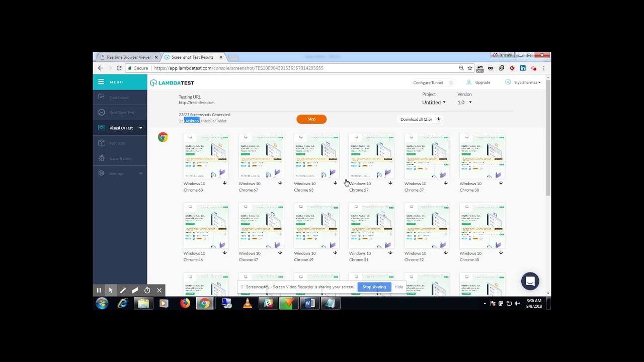
Task: Open Microsoft Word from the taskbar
Action: 310,303
